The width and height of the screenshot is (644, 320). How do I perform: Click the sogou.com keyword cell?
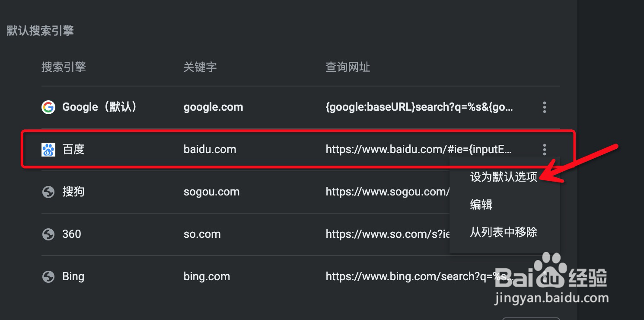[x=211, y=192]
